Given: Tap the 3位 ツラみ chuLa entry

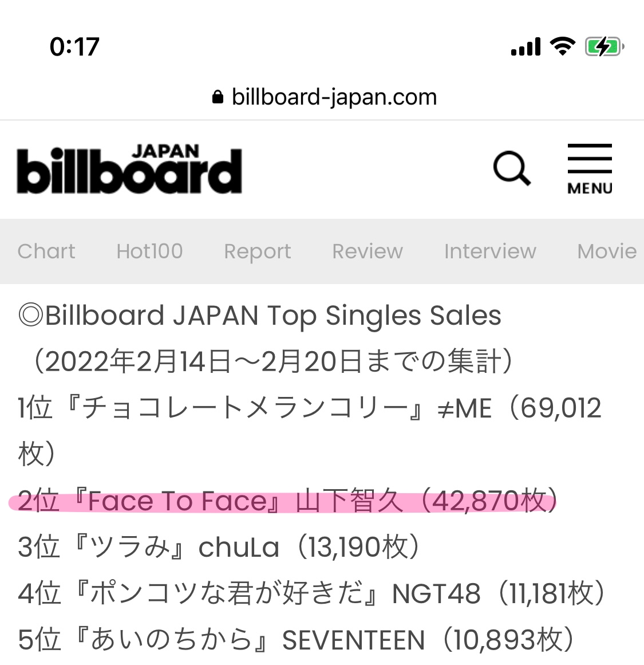Looking at the screenshot, I should click(220, 548).
